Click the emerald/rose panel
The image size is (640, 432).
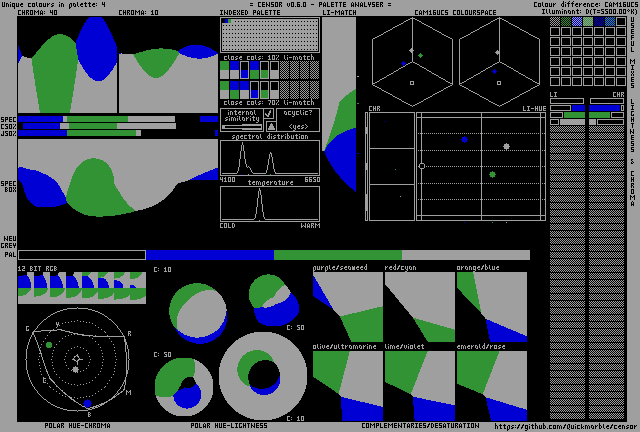(491, 385)
